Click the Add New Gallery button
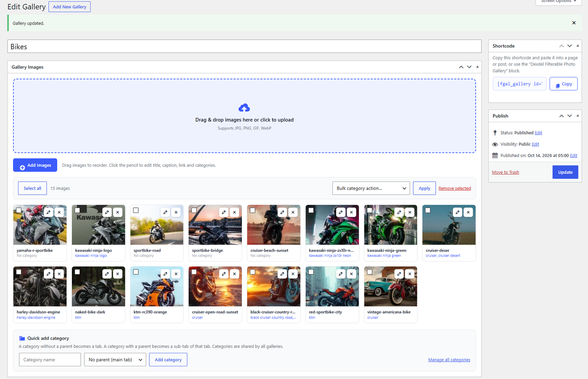Viewport: 588px width, 379px height. click(x=69, y=7)
